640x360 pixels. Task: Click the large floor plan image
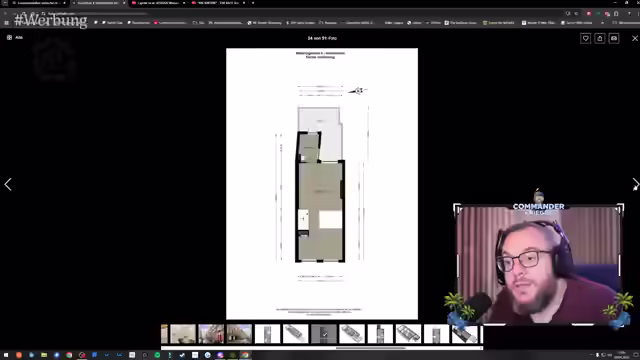(x=322, y=184)
